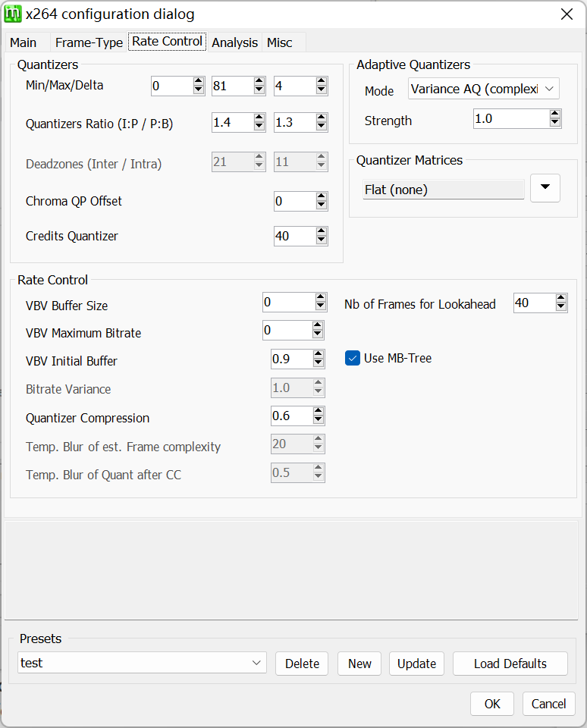
Task: Delete the current preset
Action: tap(302, 664)
